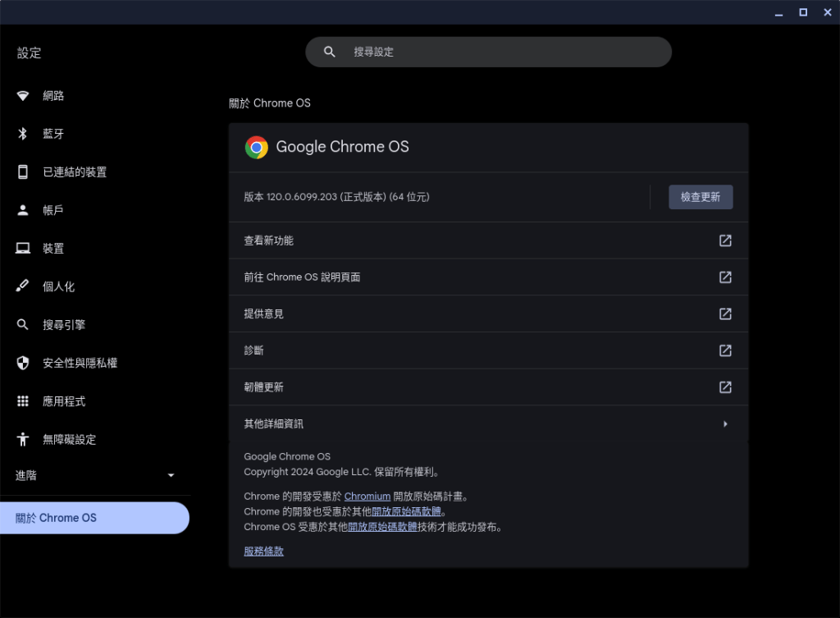Open 帳戶 via the person icon

coord(23,210)
